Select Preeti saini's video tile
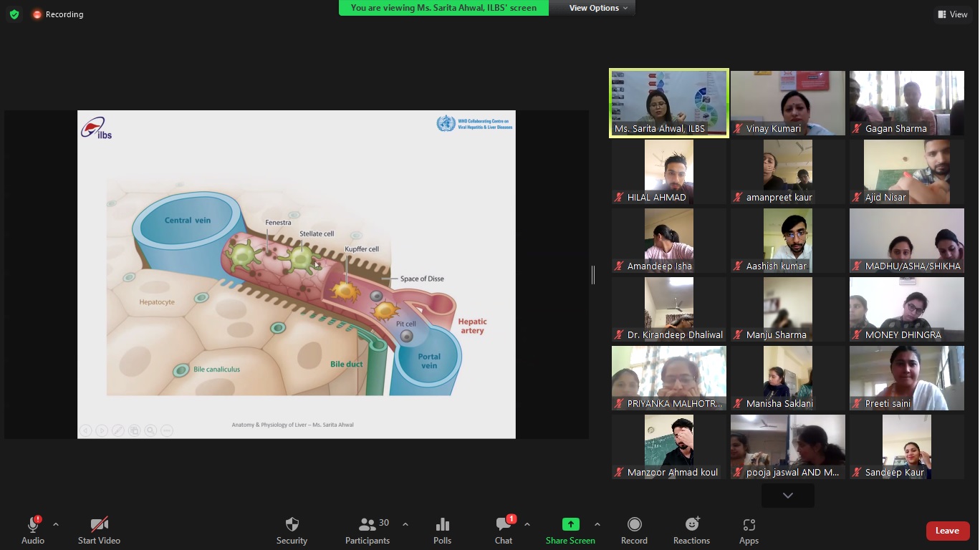Viewport: 980px width, 550px height. click(907, 378)
